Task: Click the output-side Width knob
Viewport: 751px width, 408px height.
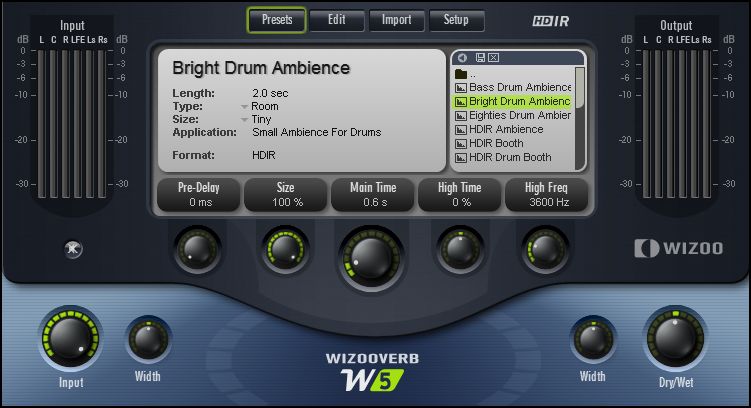Action: pos(593,340)
